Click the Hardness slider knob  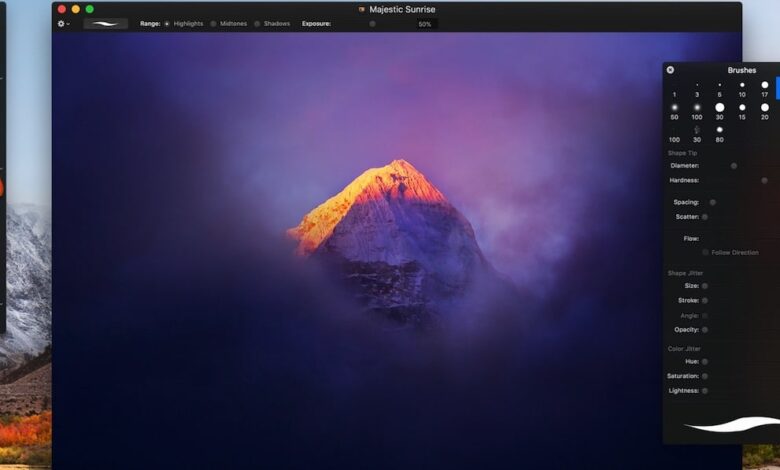[x=764, y=181]
